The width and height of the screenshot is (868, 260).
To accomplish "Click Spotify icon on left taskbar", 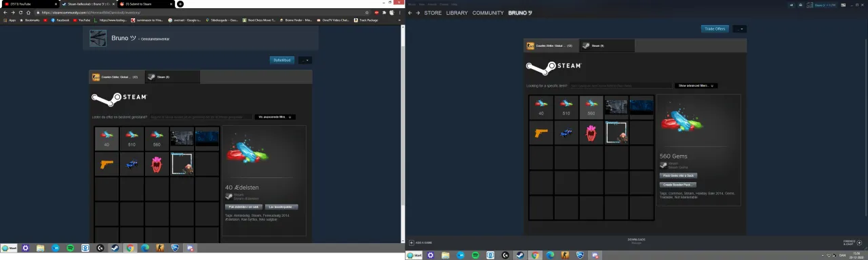I will pyautogui.click(x=71, y=248).
